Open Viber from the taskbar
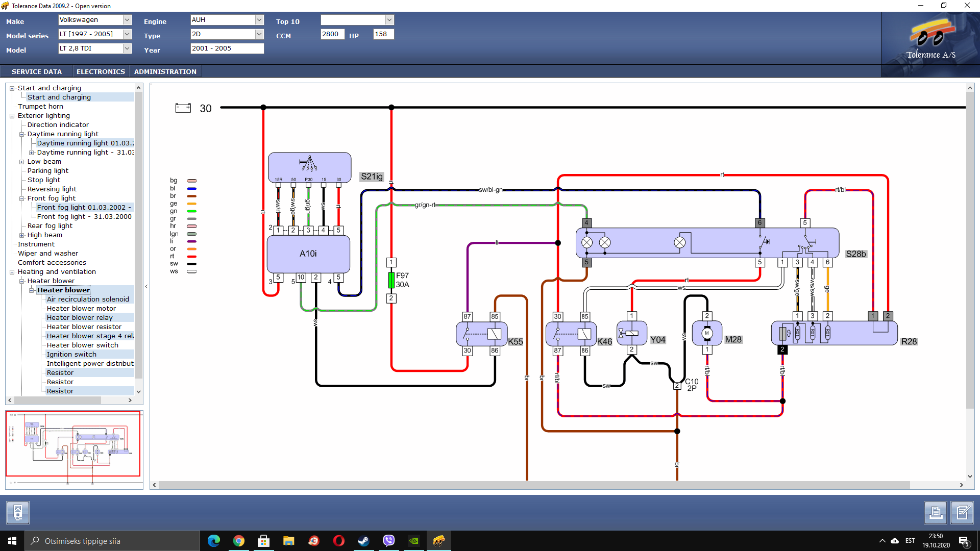The height and width of the screenshot is (551, 980). click(388, 541)
